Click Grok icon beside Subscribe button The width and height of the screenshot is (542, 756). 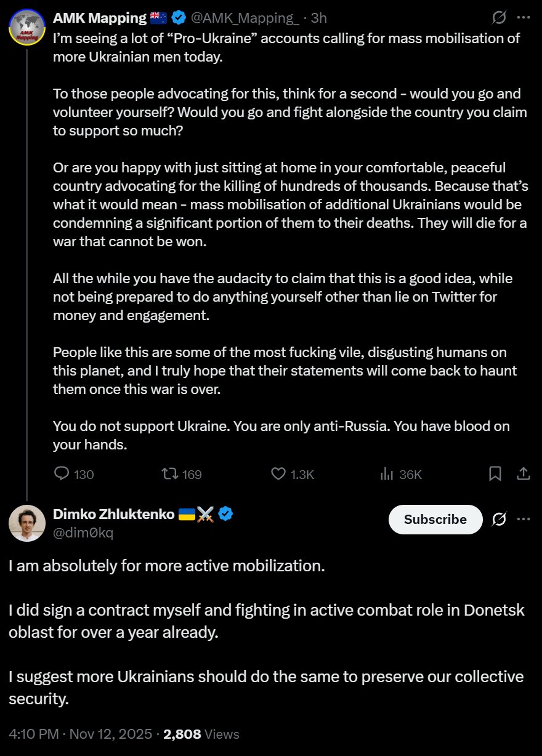click(x=499, y=520)
